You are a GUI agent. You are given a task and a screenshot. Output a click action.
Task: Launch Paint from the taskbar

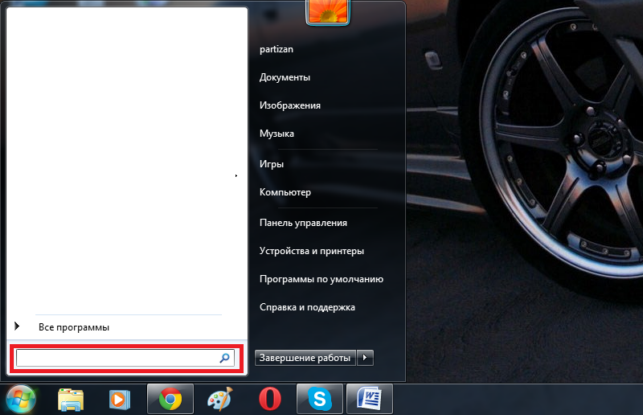pos(220,399)
